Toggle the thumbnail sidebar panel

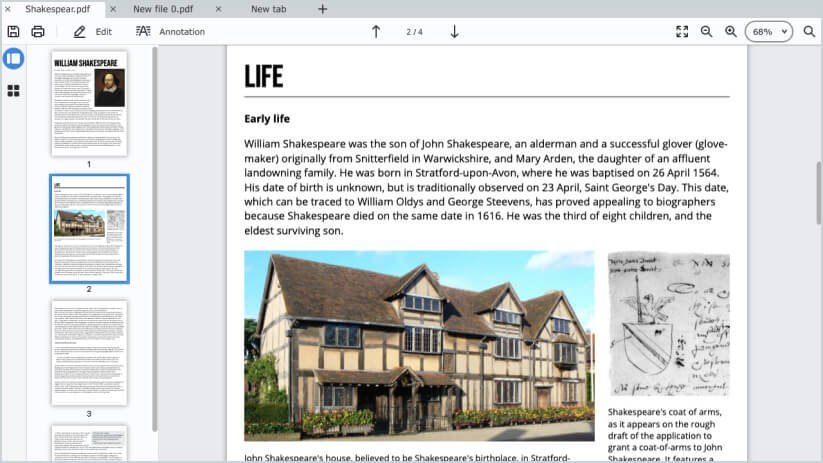click(13, 58)
